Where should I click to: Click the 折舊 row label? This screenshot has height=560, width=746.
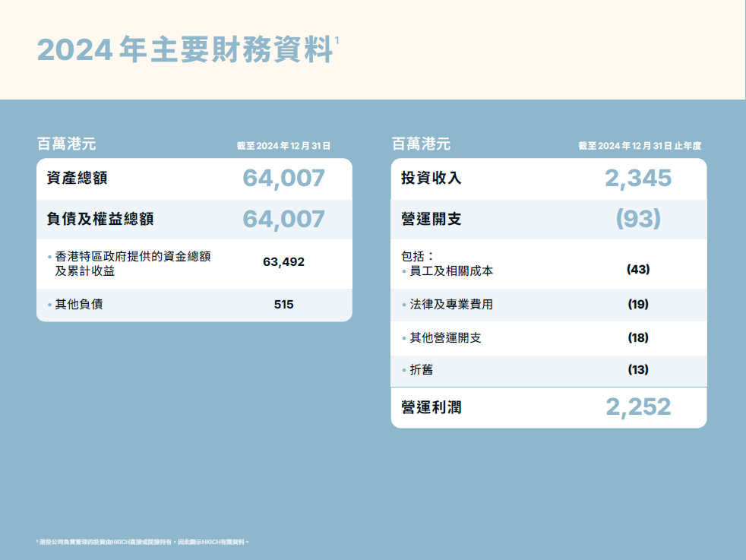point(422,370)
